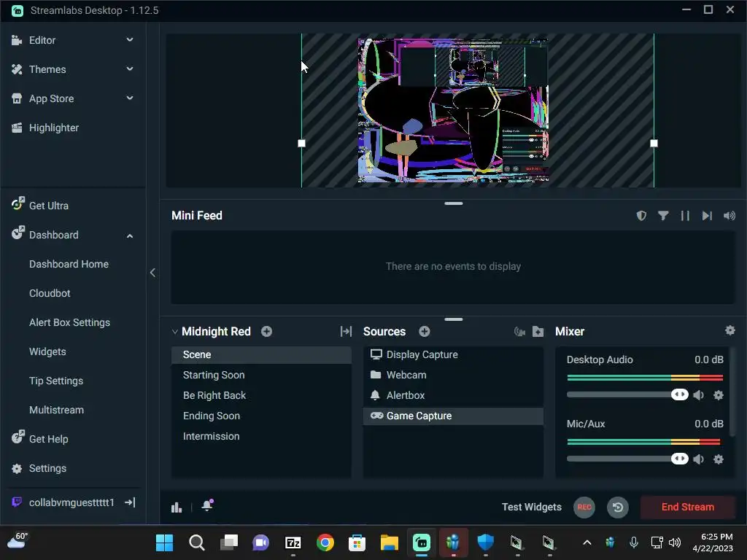Click Get Ultra in sidebar
747x560 pixels.
click(48, 206)
